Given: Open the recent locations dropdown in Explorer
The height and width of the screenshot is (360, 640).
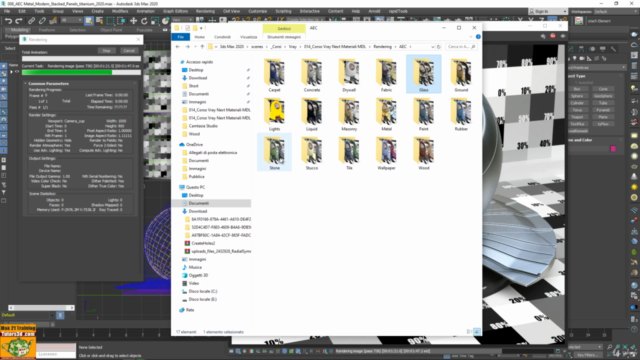Looking at the screenshot, I should coord(195,47).
